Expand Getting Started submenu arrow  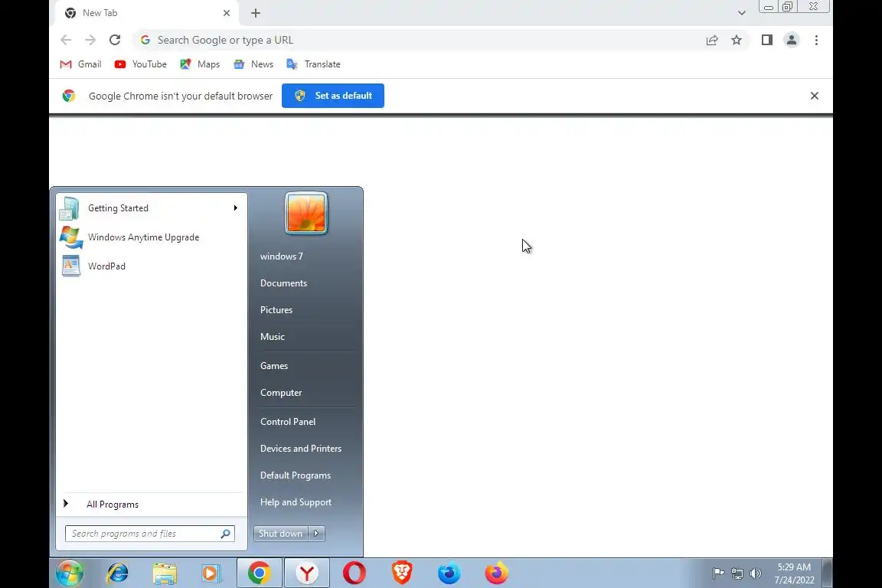pyautogui.click(x=235, y=208)
